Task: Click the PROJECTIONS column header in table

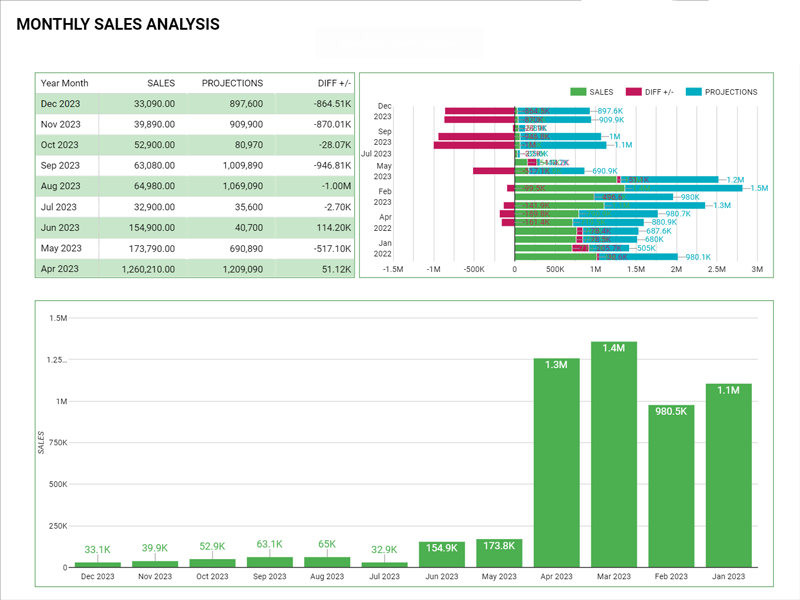Action: [232, 83]
